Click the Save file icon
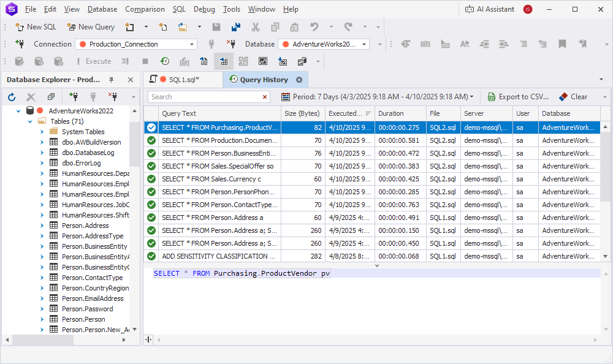Screen dimensions: 613x364 coord(215,27)
